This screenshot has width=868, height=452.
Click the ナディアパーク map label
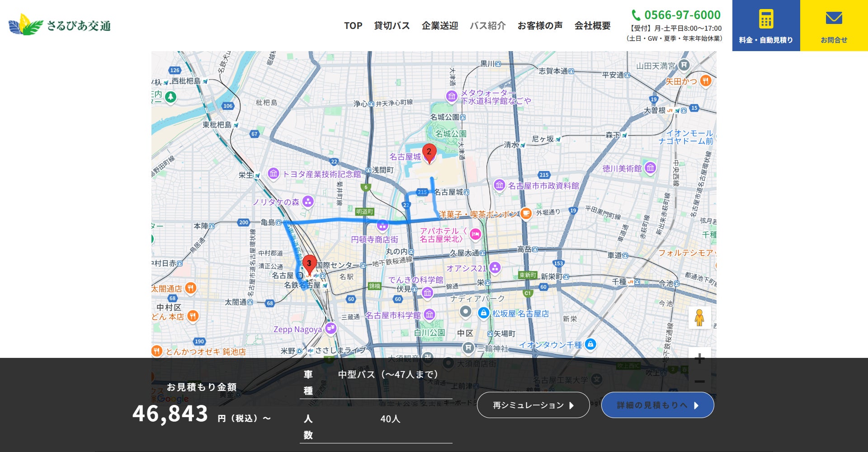477,299
